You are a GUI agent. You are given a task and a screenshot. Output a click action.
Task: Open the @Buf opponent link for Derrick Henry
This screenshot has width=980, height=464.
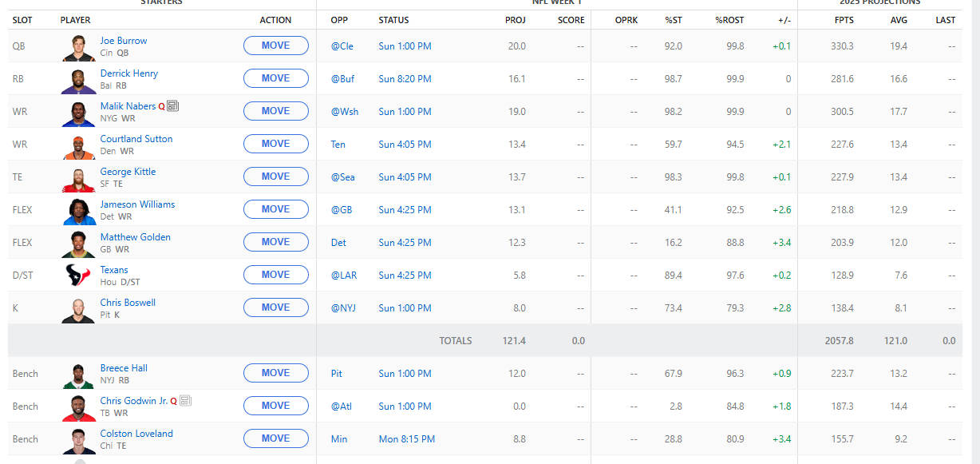coord(342,79)
